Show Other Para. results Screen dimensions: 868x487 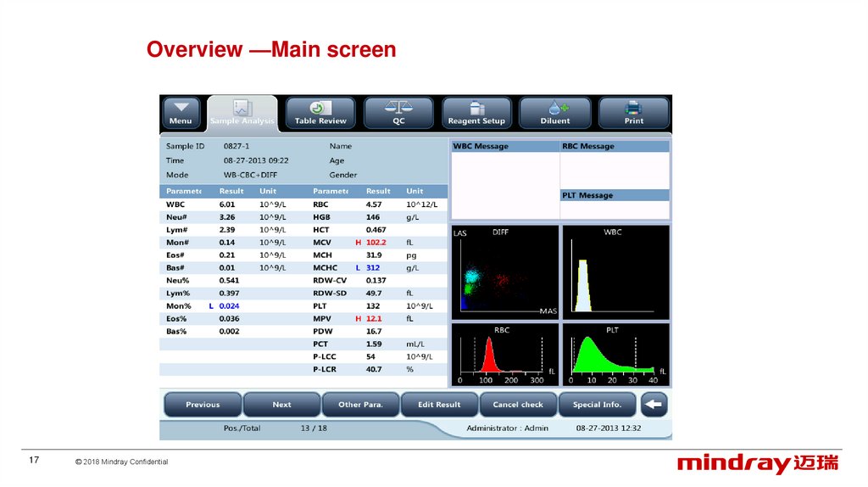pyautogui.click(x=360, y=405)
